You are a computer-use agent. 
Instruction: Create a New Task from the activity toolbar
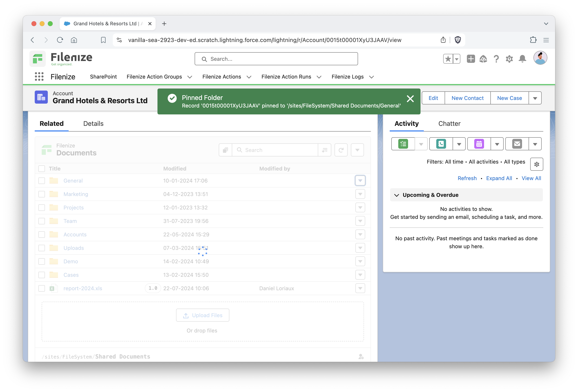[403, 144]
